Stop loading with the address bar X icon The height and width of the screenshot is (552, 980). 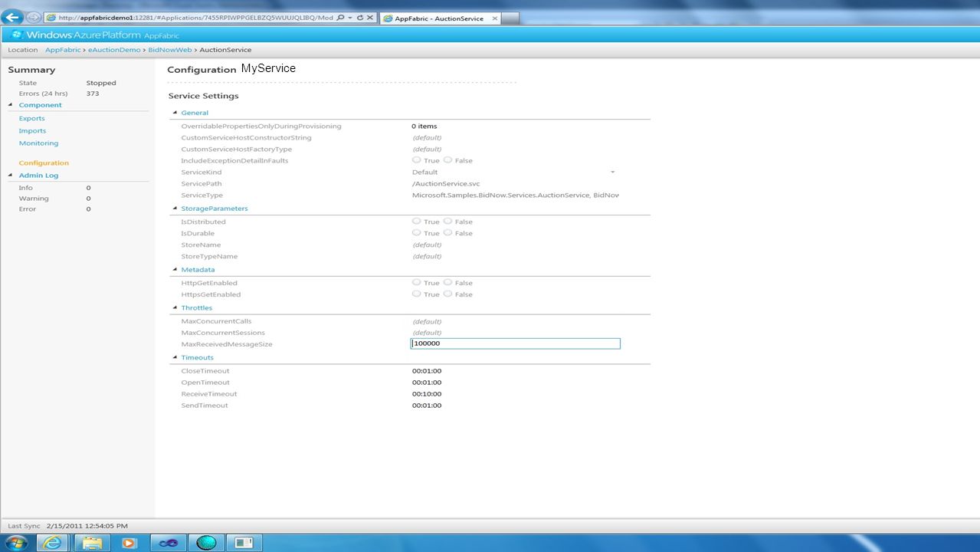click(x=369, y=17)
